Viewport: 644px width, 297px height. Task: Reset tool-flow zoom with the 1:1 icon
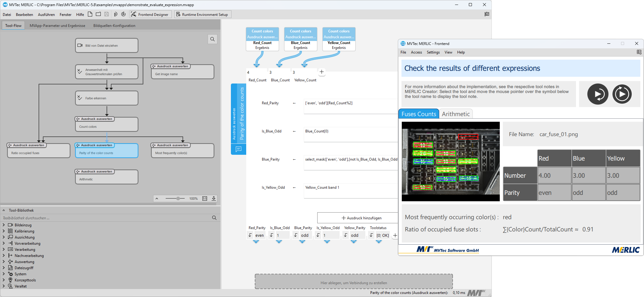coord(205,199)
